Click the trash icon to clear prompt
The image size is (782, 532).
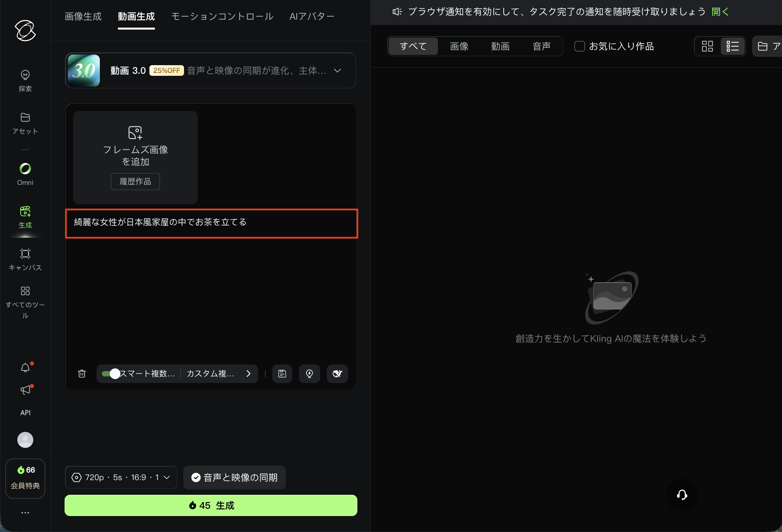point(82,374)
